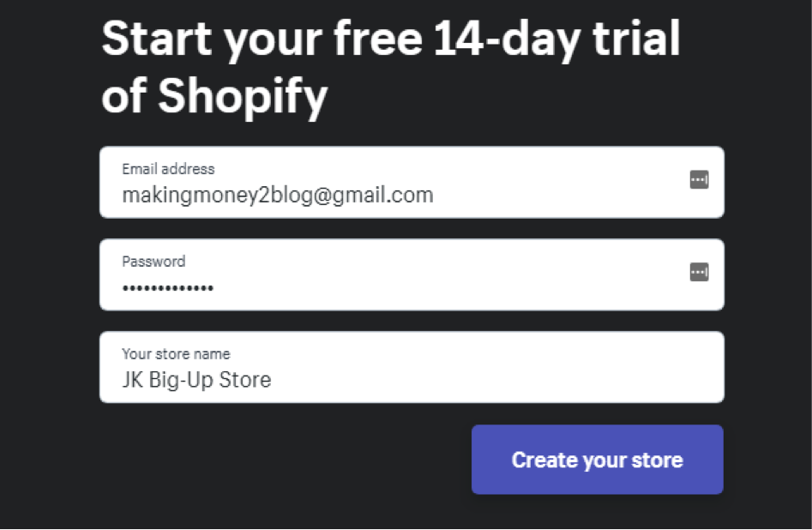Click the word "Big-Up" in store name
The width and height of the screenshot is (812, 530).
tap(181, 380)
